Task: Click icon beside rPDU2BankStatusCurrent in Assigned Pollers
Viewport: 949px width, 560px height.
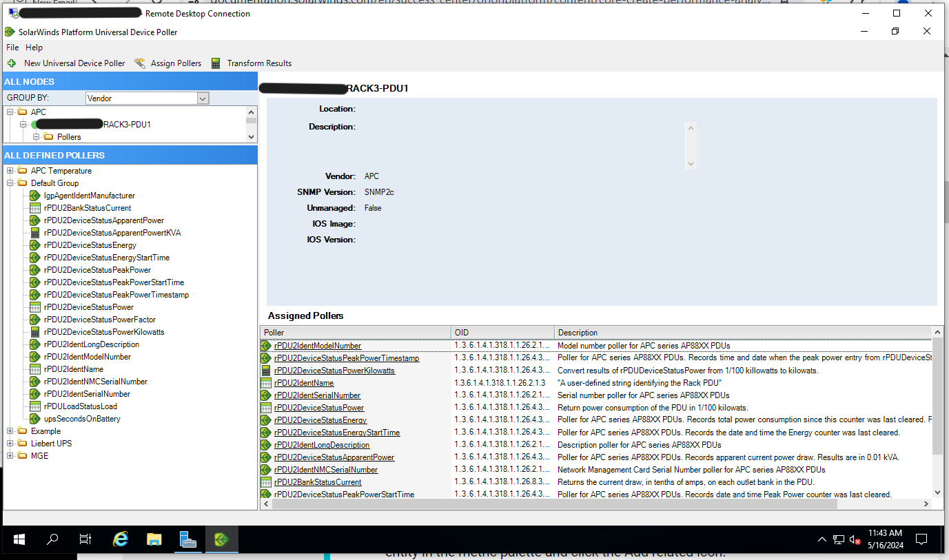Action: pos(266,482)
